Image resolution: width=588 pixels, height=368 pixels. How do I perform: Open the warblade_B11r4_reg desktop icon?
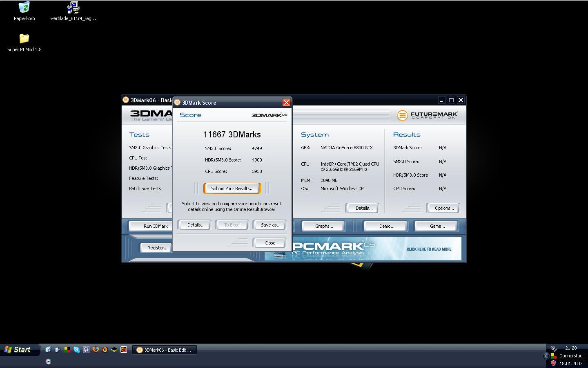point(73,11)
